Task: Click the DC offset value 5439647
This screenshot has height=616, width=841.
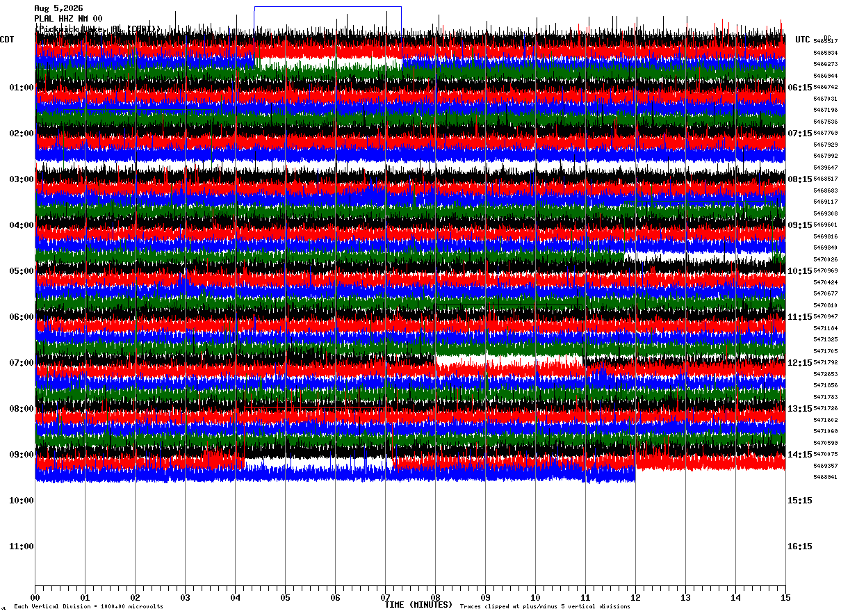Action: point(826,168)
